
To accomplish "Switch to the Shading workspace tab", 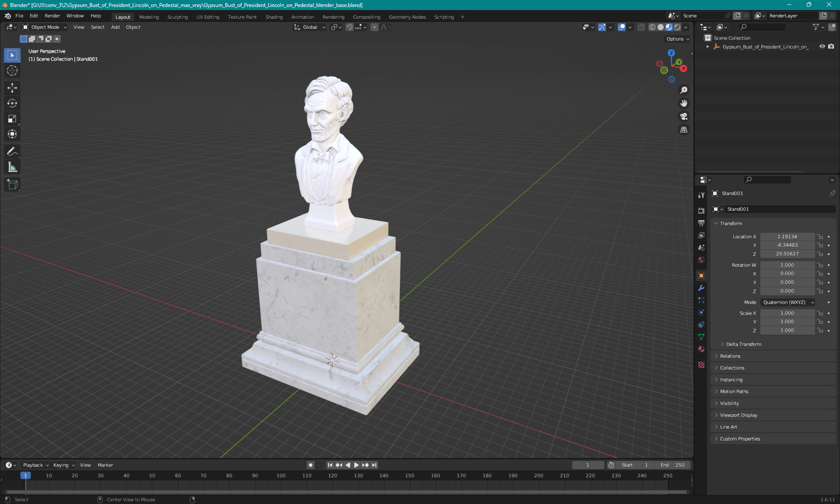I will click(x=274, y=17).
